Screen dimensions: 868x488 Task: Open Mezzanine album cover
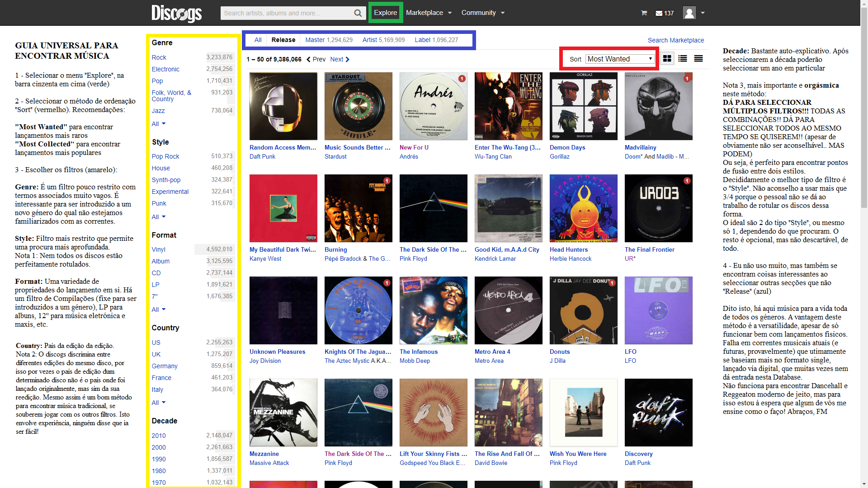pos(283,413)
